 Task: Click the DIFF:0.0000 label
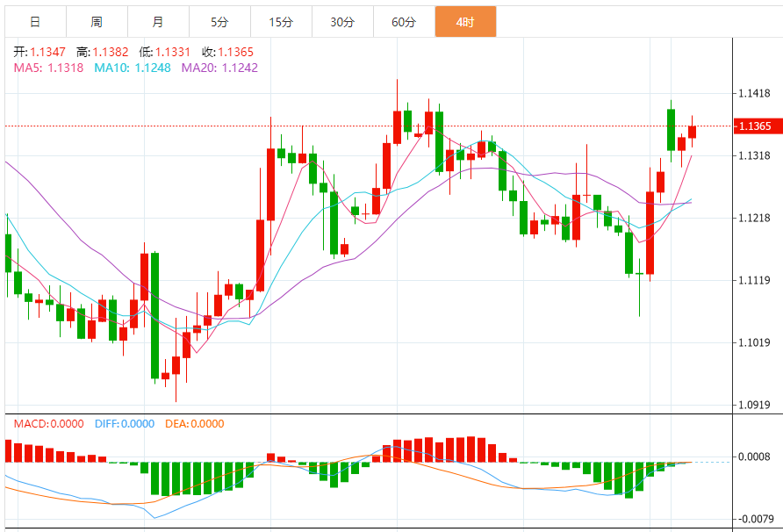125,424
